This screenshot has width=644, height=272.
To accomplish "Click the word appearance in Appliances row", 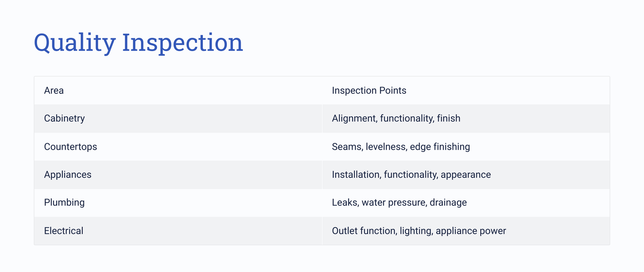I will click(466, 175).
